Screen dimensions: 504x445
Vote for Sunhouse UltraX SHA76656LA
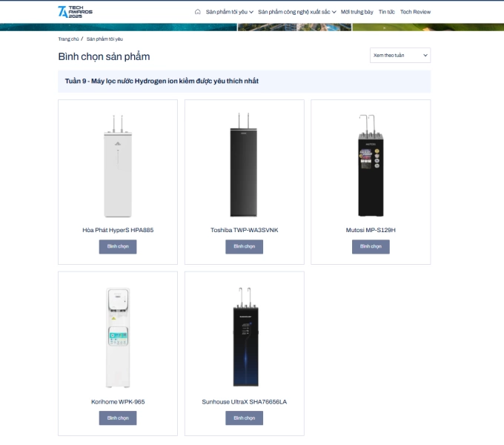pos(244,418)
